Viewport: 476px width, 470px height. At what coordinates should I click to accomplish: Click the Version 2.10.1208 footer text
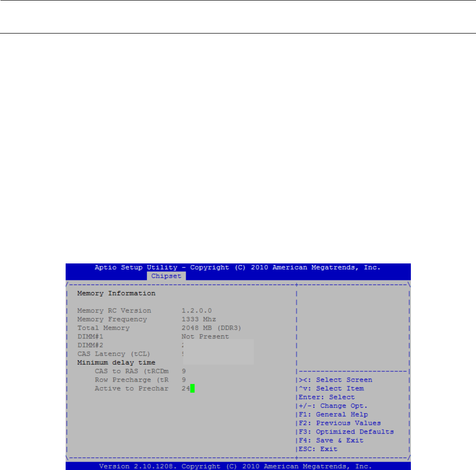tap(236, 466)
